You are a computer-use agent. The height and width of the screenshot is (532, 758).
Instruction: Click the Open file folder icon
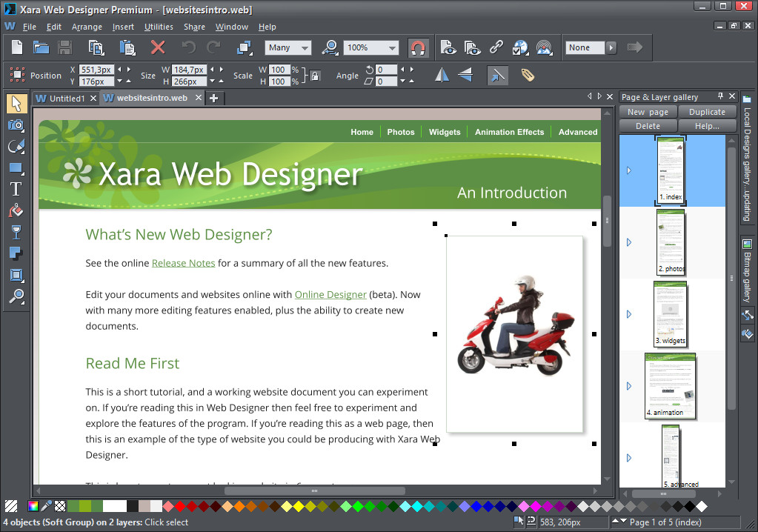click(x=41, y=47)
